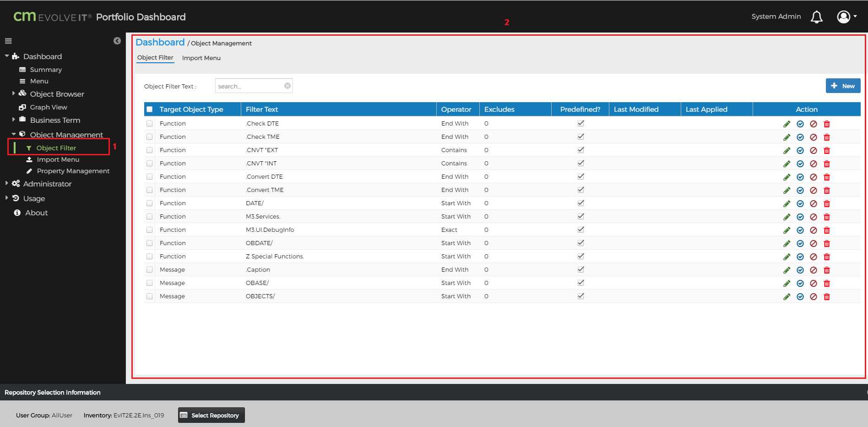The image size is (868, 427).
Task: Click the Predefined check for Check DTE
Action: [580, 123]
